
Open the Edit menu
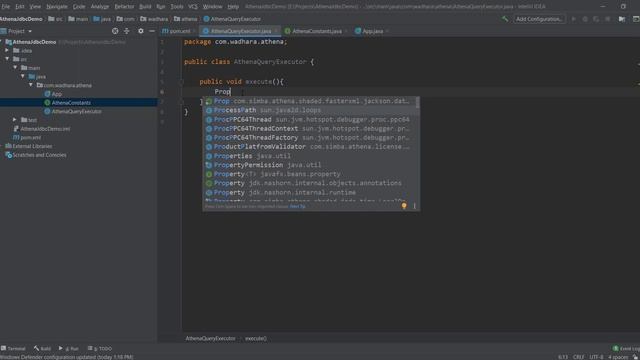(20, 7)
